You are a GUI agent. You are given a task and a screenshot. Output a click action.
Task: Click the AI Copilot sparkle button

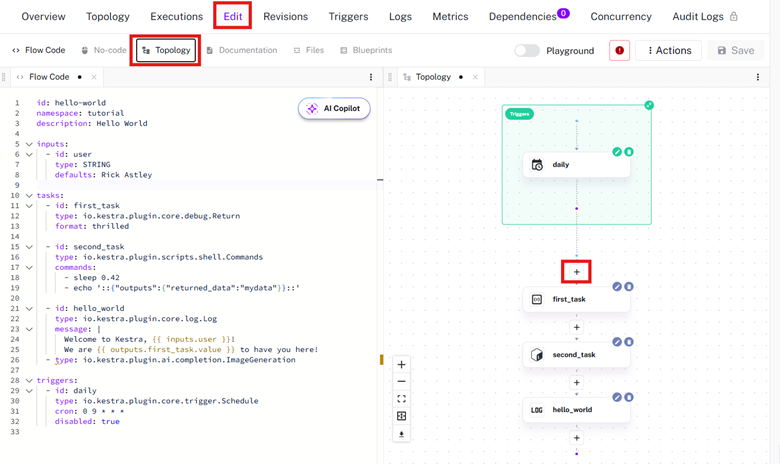point(334,108)
